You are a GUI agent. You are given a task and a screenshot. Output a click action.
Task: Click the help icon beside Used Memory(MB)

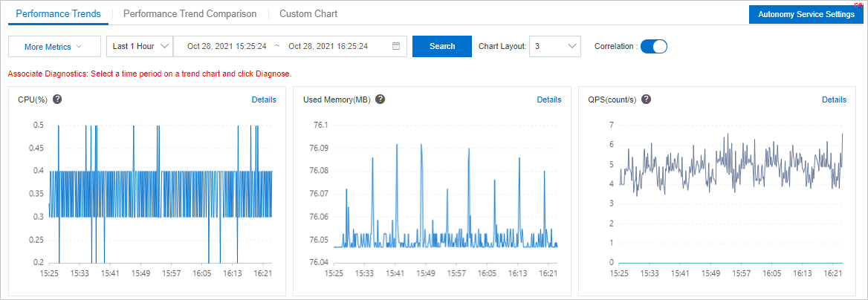click(x=380, y=100)
